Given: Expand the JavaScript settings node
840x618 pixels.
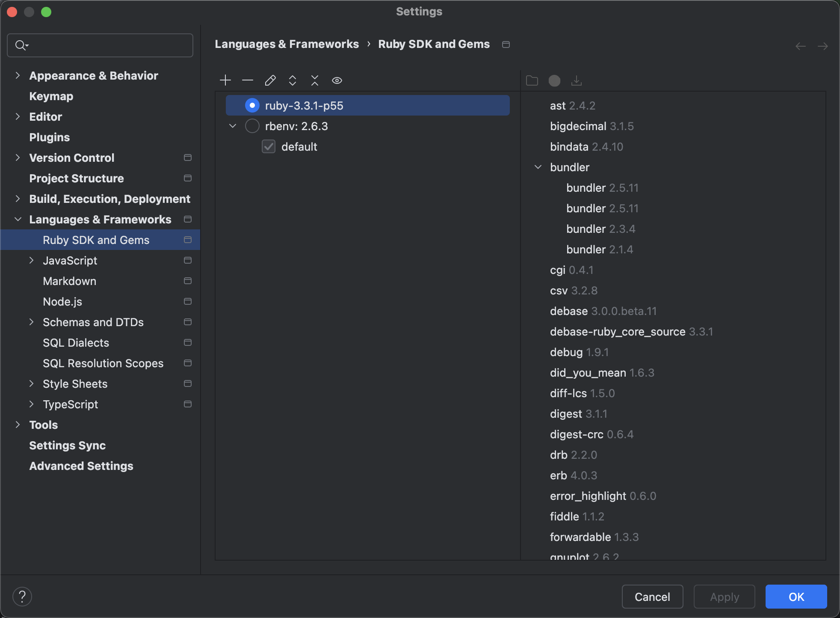Looking at the screenshot, I should [31, 261].
